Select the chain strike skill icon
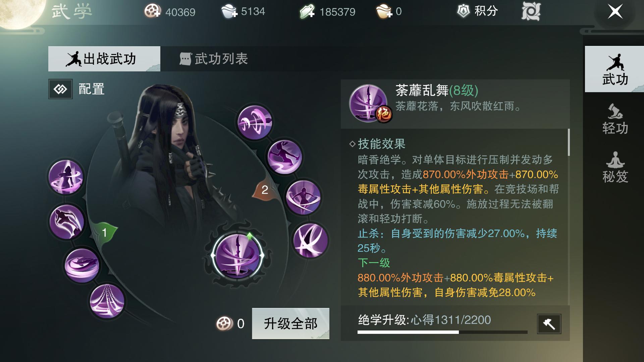The height and width of the screenshot is (362, 644). click(x=107, y=301)
